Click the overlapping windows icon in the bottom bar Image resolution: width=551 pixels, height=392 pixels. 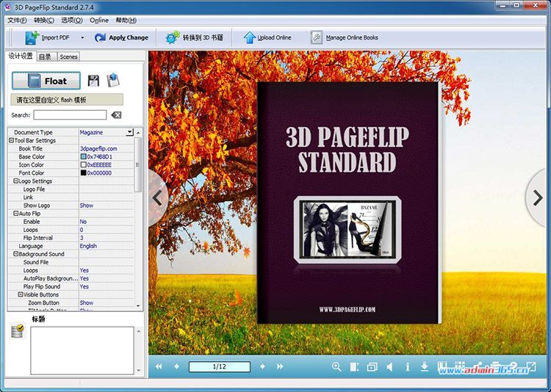[x=372, y=367]
